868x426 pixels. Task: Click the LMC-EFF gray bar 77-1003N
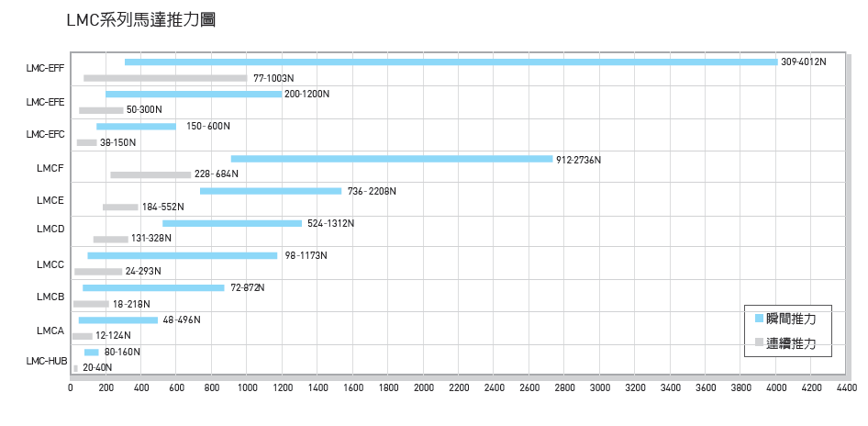point(165,78)
